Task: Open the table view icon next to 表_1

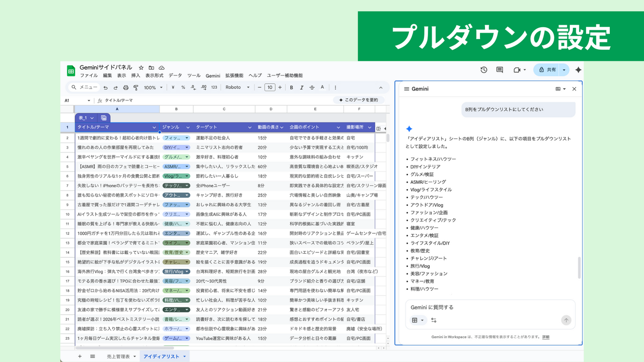Action: coord(104,118)
